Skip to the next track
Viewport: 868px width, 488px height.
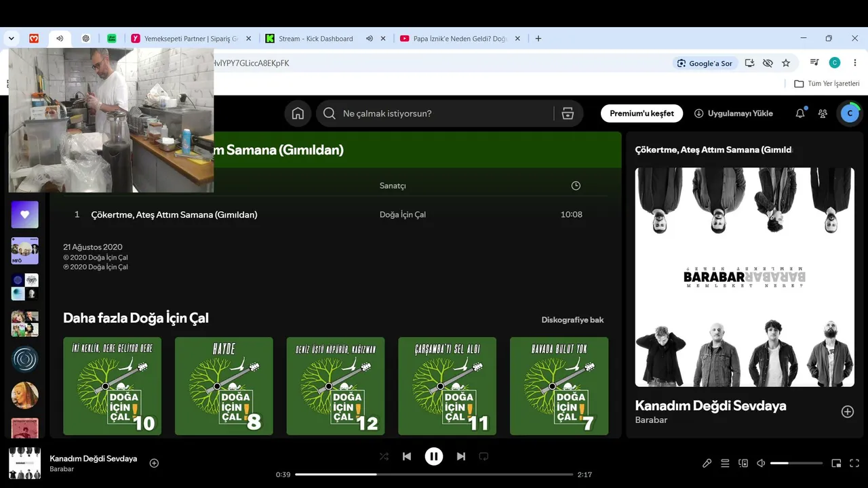pos(461,456)
